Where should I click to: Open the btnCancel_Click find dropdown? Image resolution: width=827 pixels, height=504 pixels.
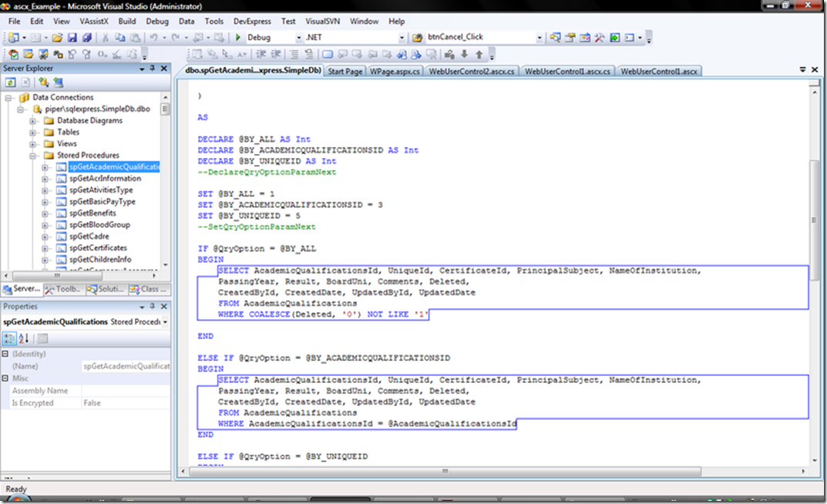coord(539,38)
